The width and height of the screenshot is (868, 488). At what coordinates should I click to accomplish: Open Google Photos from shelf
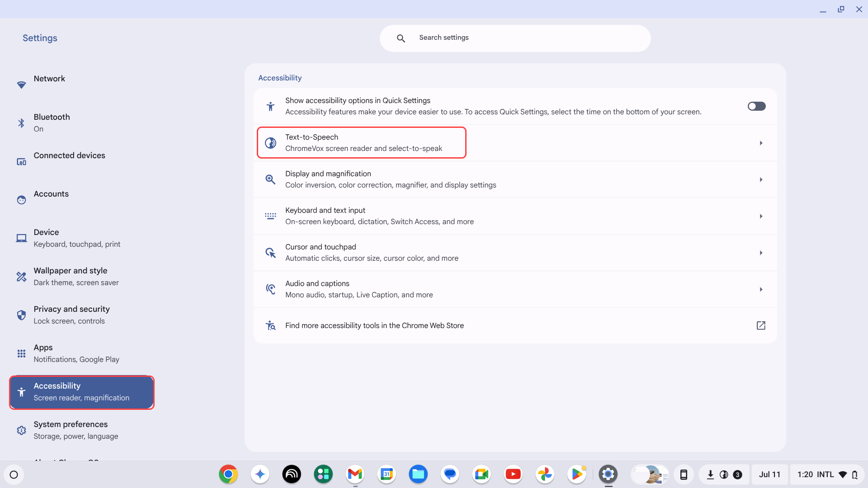[545, 474]
